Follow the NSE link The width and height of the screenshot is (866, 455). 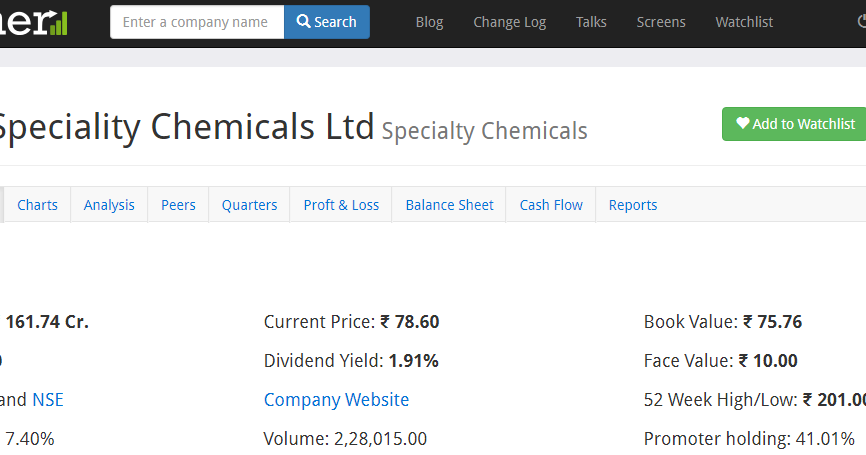47,400
